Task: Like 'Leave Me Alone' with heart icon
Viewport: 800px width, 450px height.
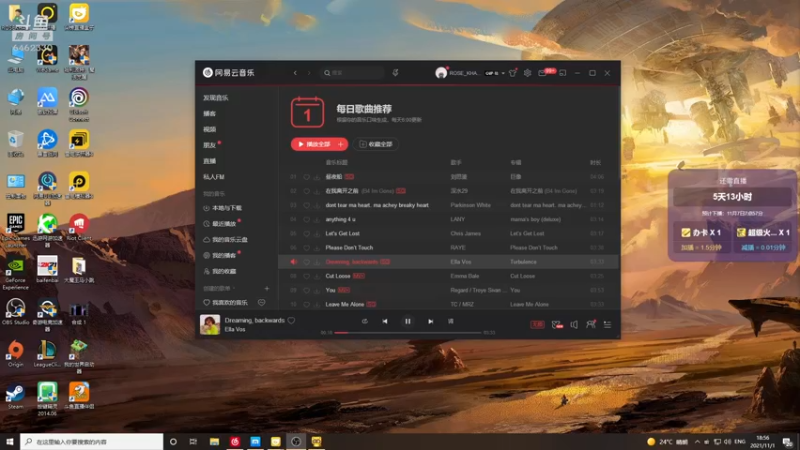Action: click(307, 305)
